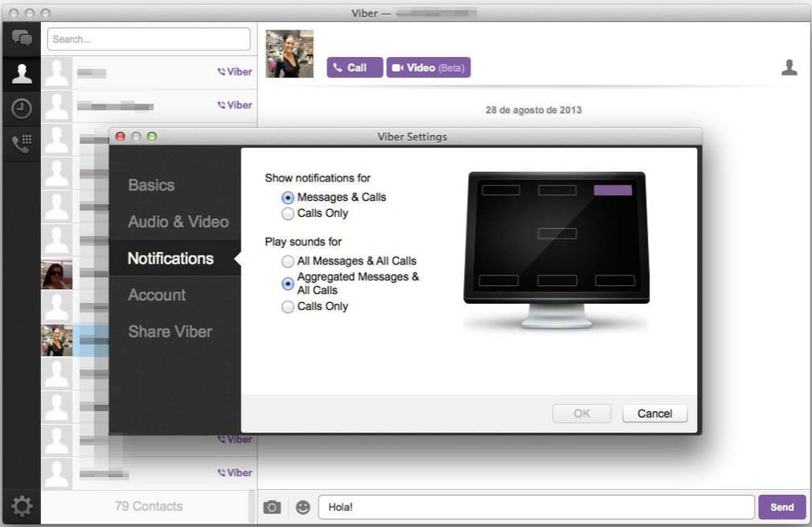Click the first contact row in list

pos(150,72)
